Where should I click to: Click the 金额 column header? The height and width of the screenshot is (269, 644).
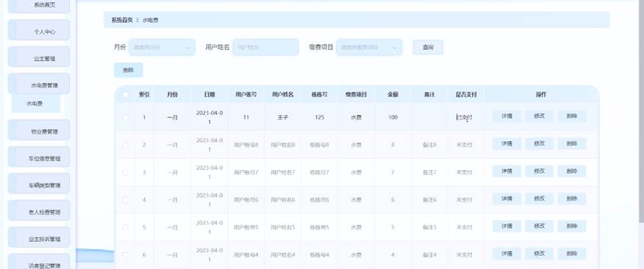(x=393, y=95)
